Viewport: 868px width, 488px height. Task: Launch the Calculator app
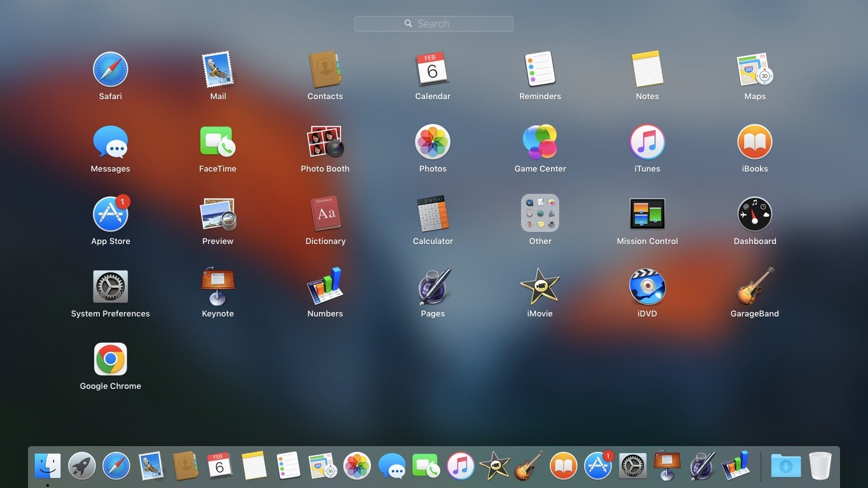(433, 214)
